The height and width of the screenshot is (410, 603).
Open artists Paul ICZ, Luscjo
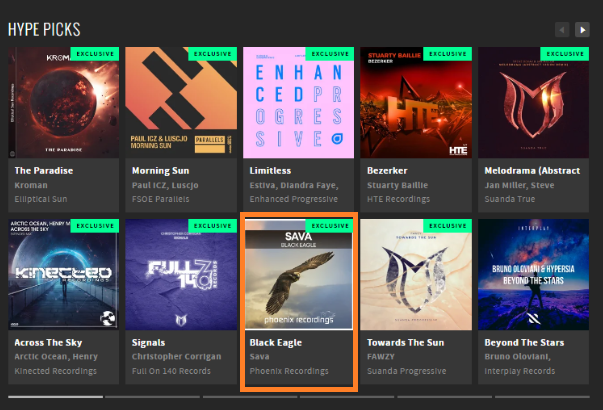click(165, 185)
